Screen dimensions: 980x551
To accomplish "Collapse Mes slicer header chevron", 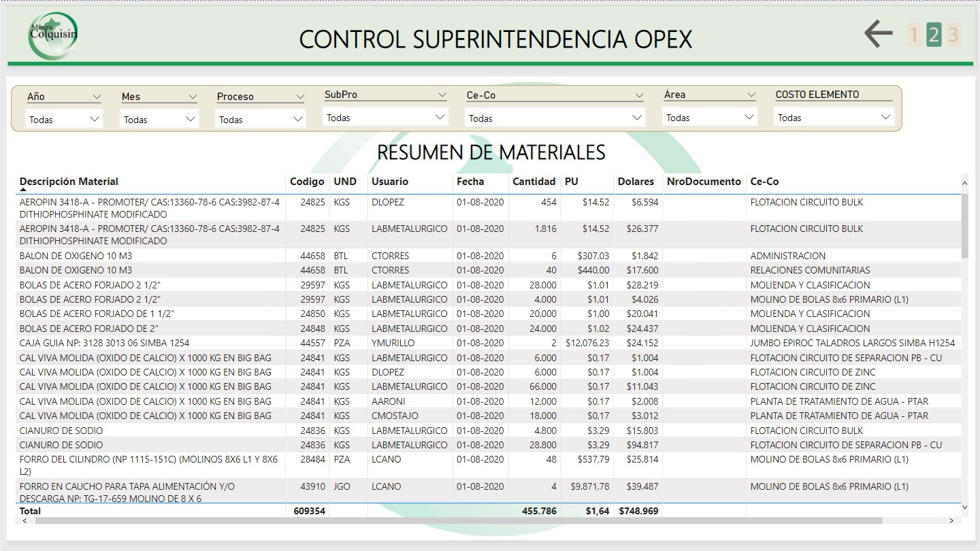I will [x=192, y=97].
